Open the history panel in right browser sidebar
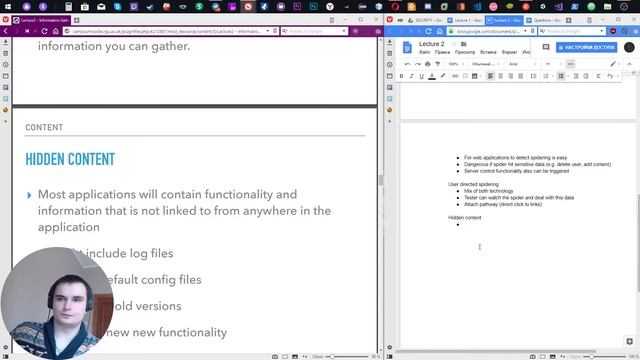The height and width of the screenshot is (360, 640). pos(389,64)
